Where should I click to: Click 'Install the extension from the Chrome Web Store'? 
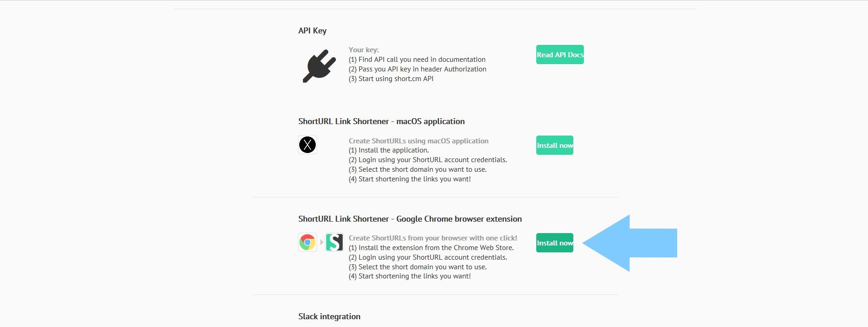point(431,247)
